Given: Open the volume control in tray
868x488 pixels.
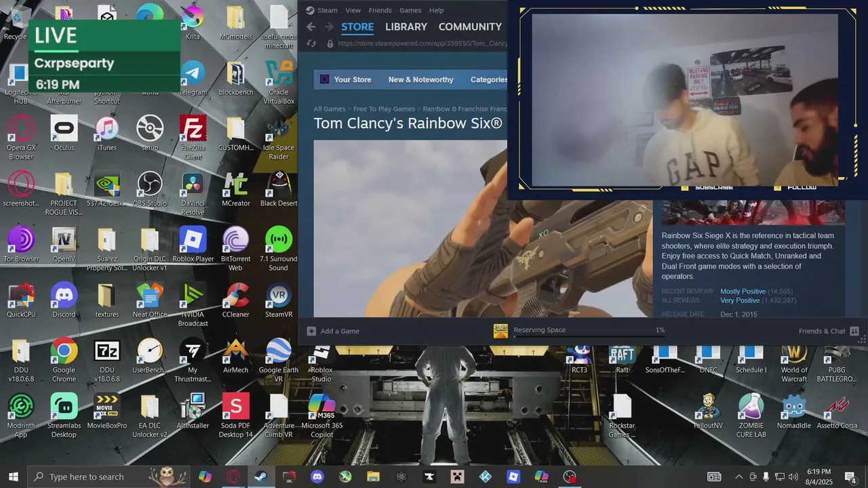Looking at the screenshot, I should pos(793,476).
